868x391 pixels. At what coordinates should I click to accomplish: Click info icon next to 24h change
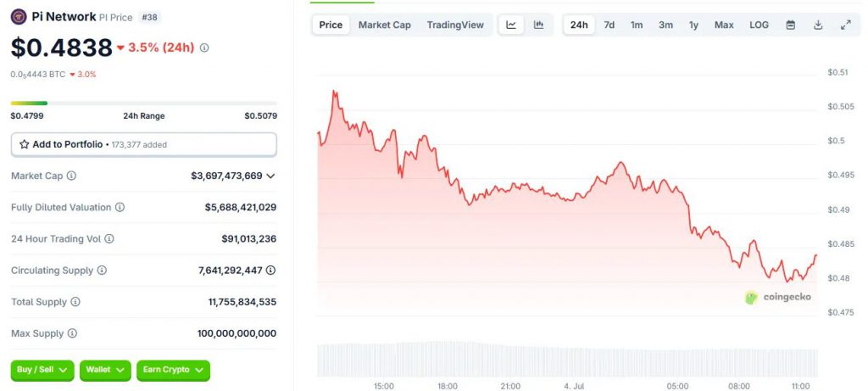[x=204, y=48]
